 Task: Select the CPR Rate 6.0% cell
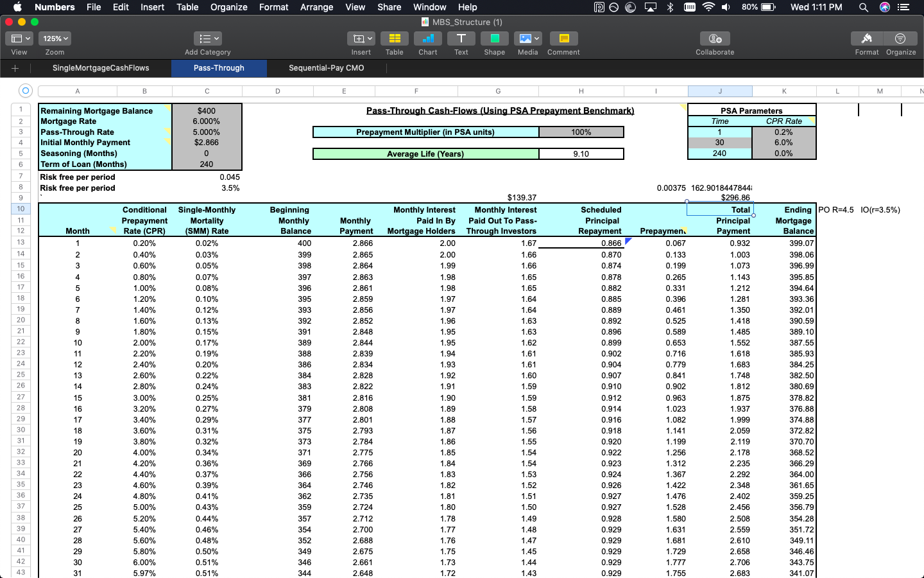pyautogui.click(x=783, y=143)
